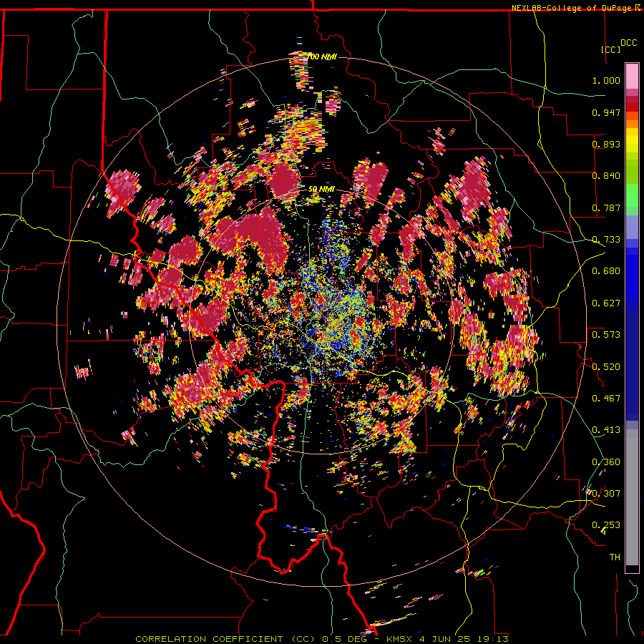Screen dimensions: 644x644
Task: Click the 50 NMI range ring label
Action: [321, 190]
